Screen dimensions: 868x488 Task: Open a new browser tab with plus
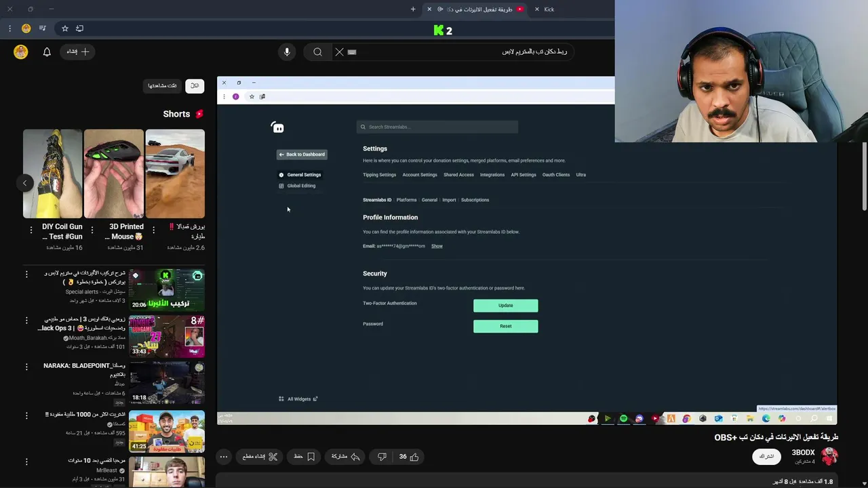pyautogui.click(x=413, y=9)
